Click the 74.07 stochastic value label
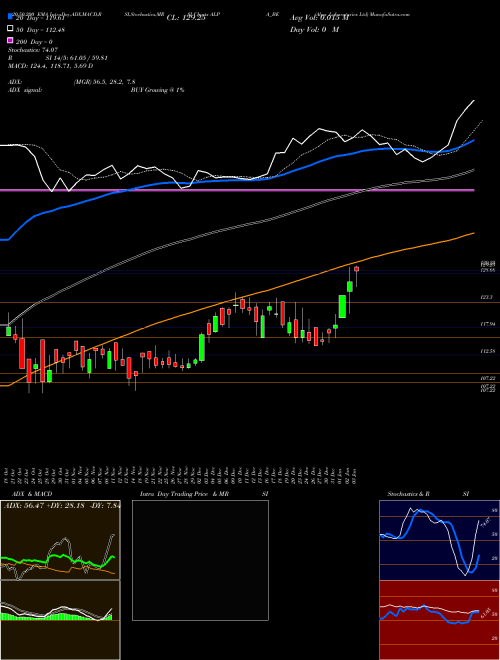Screen dimensions: 500x660 tap(484, 523)
